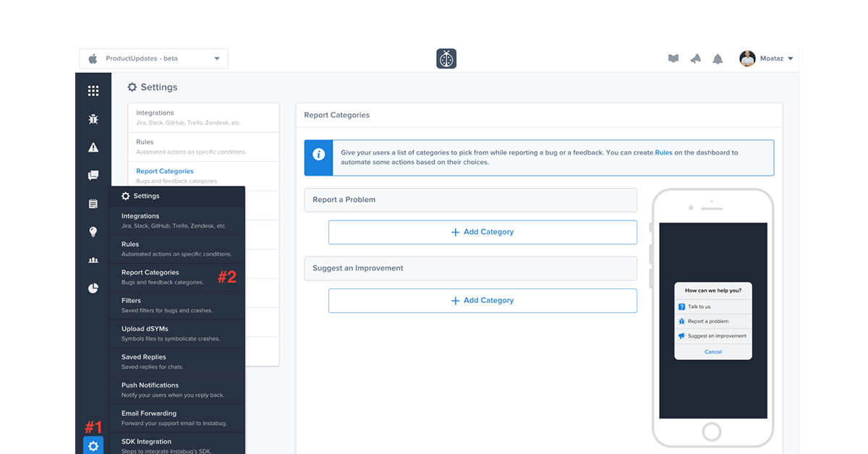Tap Talk to us in the phone preview
The height and width of the screenshot is (454, 868).
point(713,307)
